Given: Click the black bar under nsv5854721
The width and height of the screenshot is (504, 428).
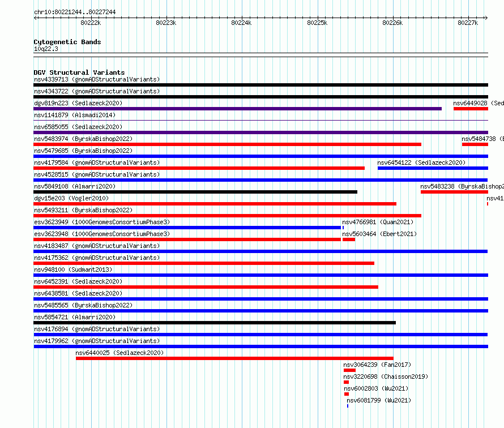Looking at the screenshot, I should (215, 323).
